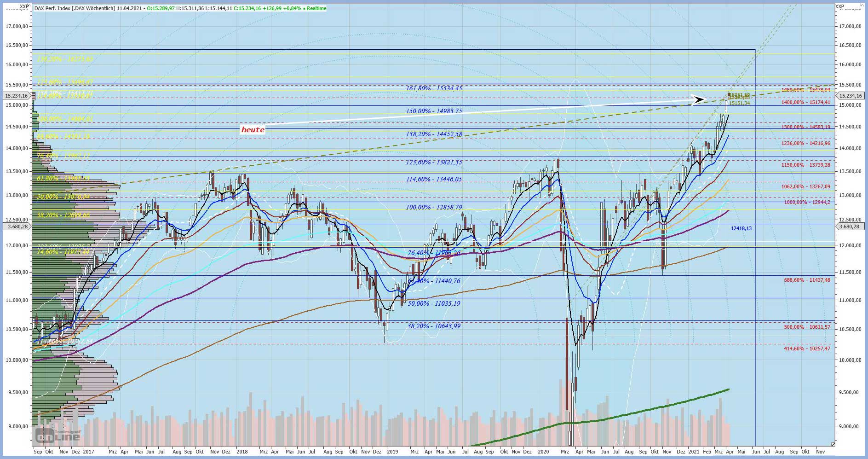Click the 2019 year label on time axis
The width and height of the screenshot is (868, 459).
coord(392,452)
